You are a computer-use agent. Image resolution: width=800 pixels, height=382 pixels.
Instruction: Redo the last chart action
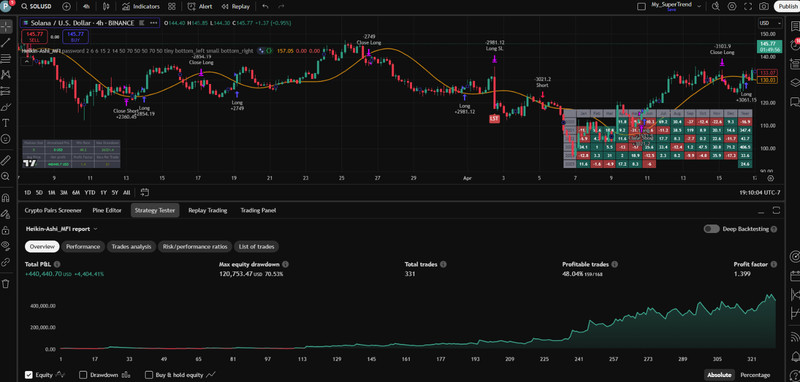pos(281,7)
